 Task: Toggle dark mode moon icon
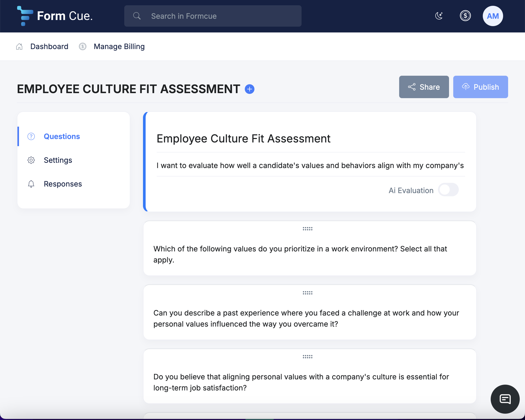(x=439, y=16)
